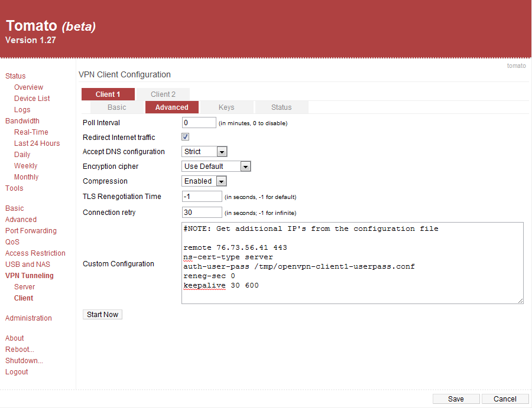Click inside Custom Configuration text area
This screenshot has width=532, height=408.
coord(352,263)
